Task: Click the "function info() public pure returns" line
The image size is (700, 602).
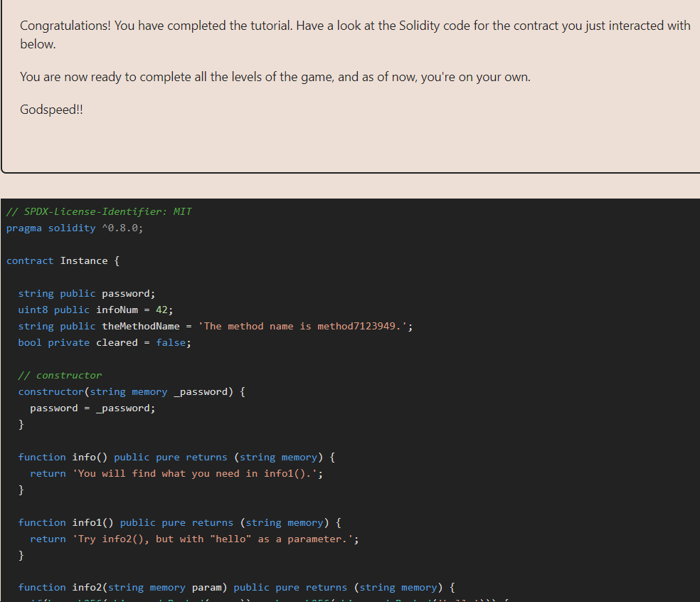Action: 177,458
